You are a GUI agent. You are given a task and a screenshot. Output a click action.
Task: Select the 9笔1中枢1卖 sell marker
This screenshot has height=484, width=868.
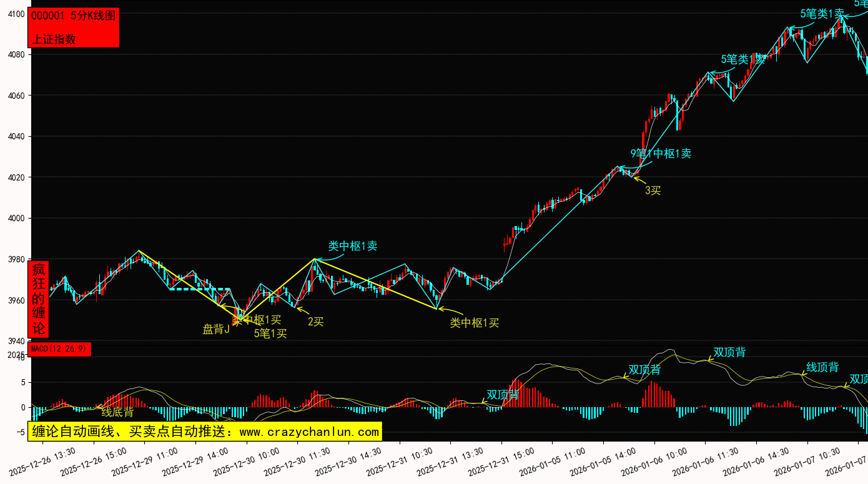click(x=661, y=154)
